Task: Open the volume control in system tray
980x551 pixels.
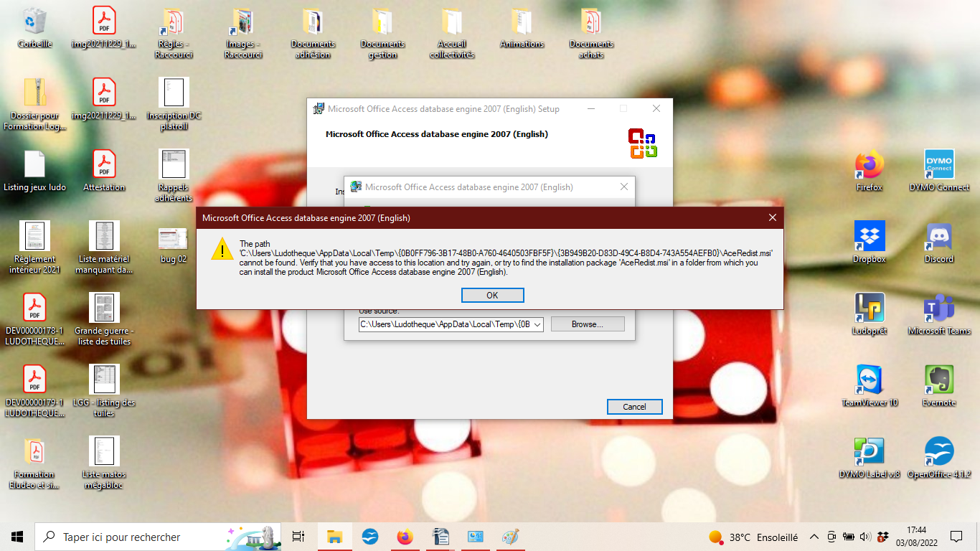Action: (865, 537)
